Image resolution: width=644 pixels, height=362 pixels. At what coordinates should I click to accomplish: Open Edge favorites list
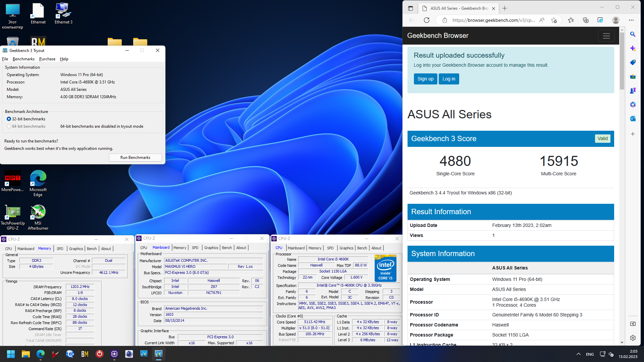coord(571,20)
